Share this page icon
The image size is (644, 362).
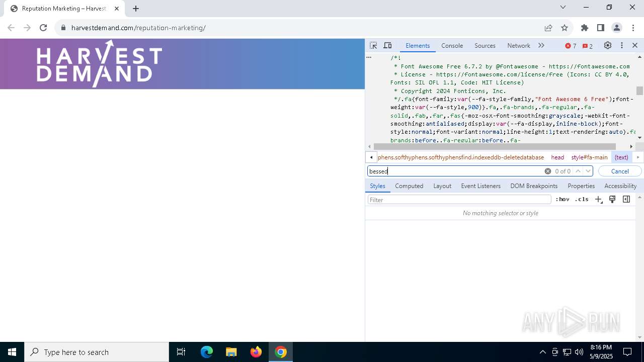[548, 28]
